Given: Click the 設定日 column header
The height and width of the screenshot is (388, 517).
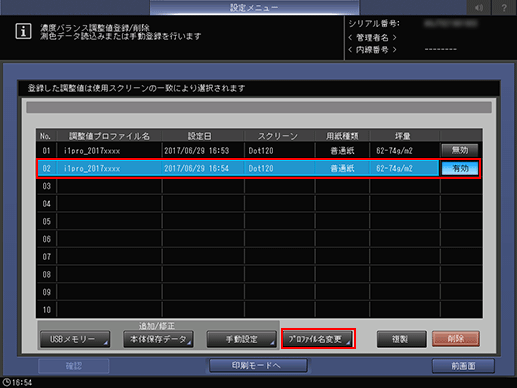Looking at the screenshot, I should click(199, 136).
